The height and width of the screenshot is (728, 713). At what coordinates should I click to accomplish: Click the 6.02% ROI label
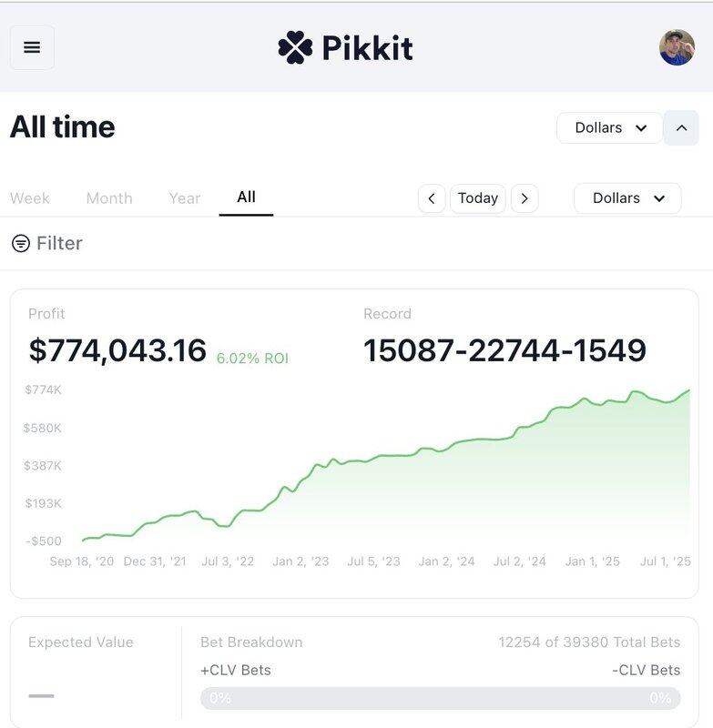(252, 359)
